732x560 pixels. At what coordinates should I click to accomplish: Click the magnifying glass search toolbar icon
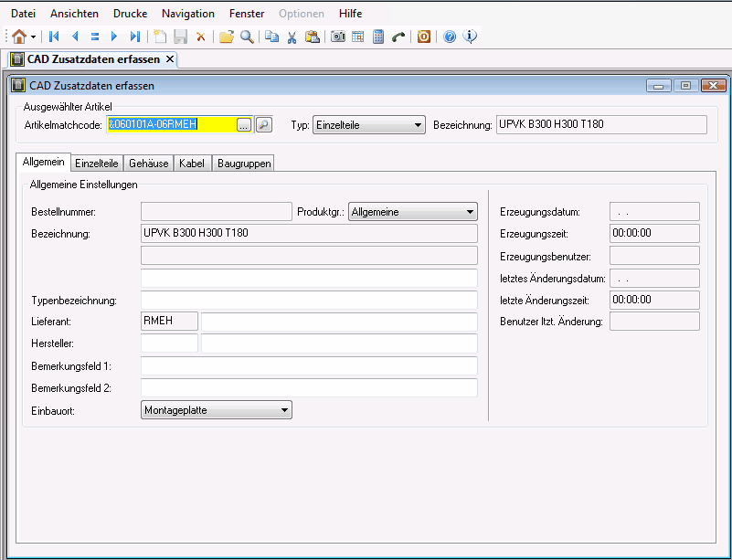click(247, 37)
